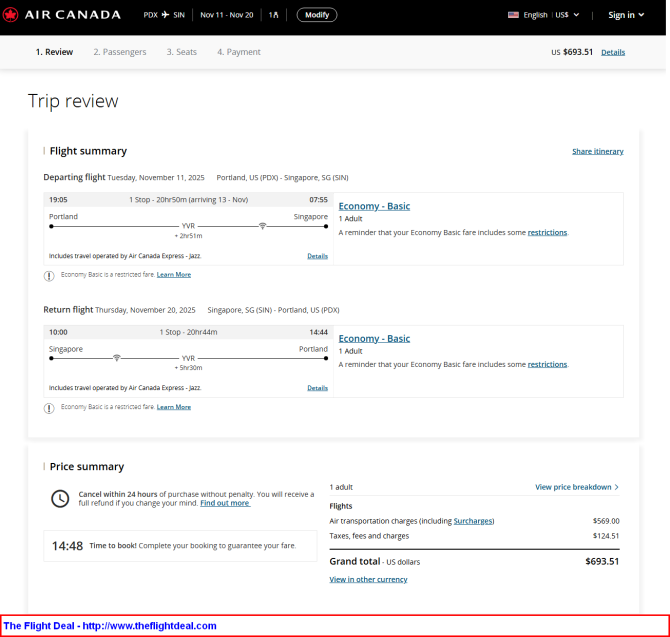Expand the Sign in menu
The width and height of the screenshot is (670, 637).
[626, 15]
